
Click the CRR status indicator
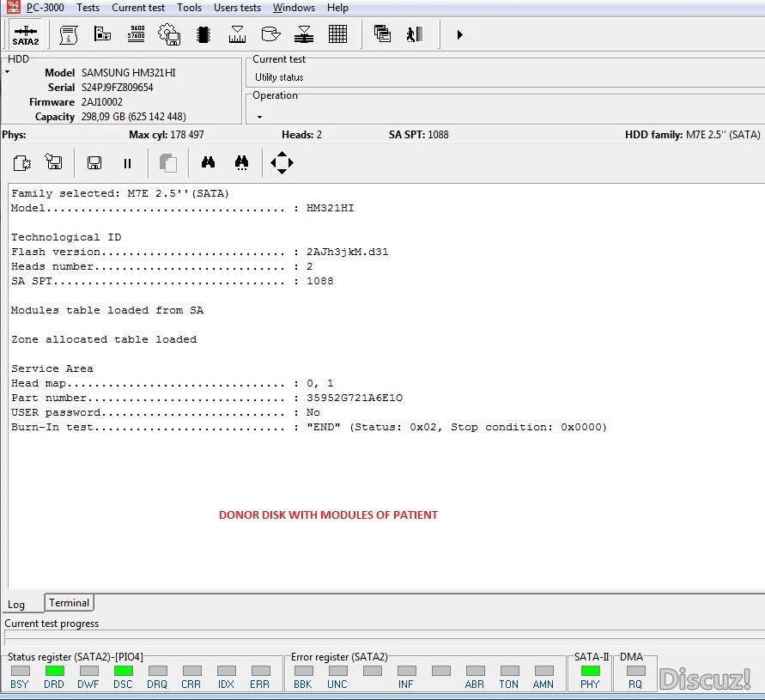(191, 671)
